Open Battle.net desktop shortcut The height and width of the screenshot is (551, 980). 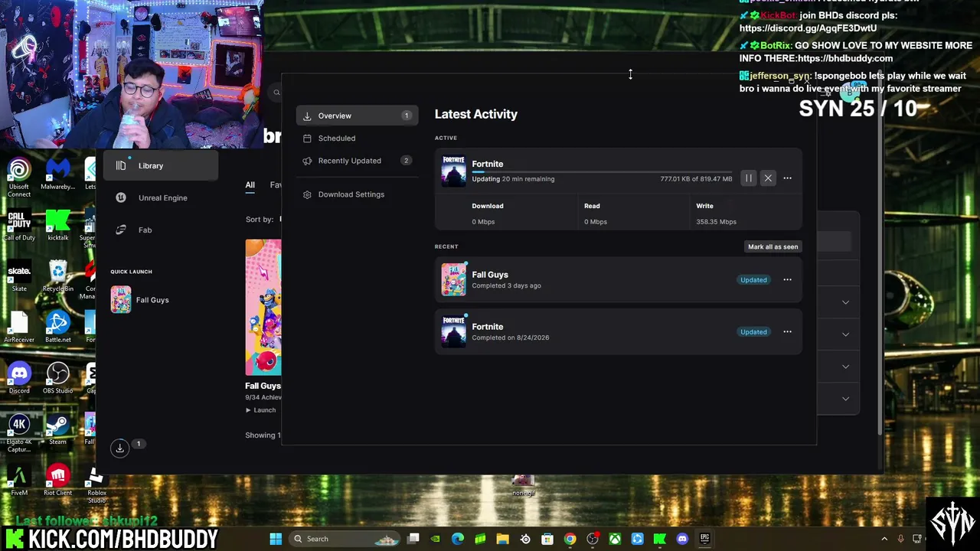[x=58, y=328]
